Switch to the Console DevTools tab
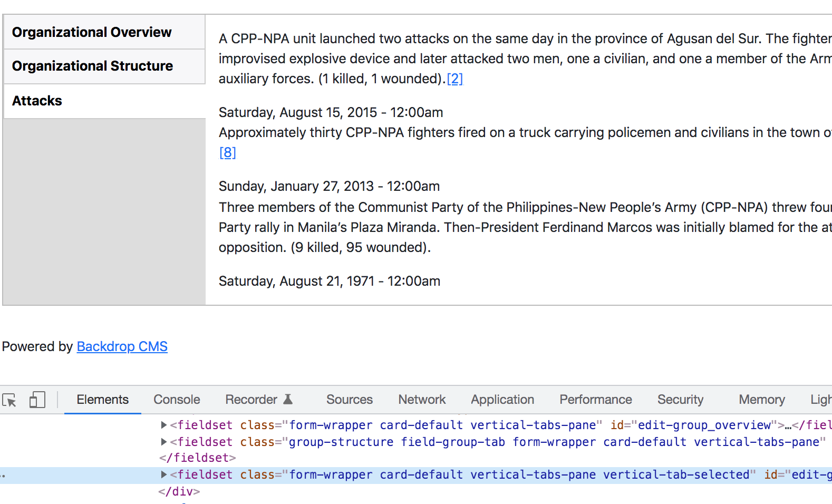The height and width of the screenshot is (504, 832). [177, 400]
